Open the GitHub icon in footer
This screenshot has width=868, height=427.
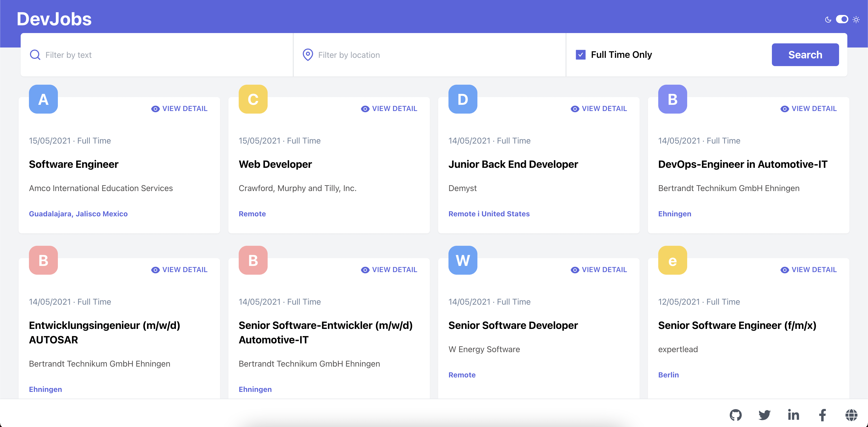[x=735, y=415]
